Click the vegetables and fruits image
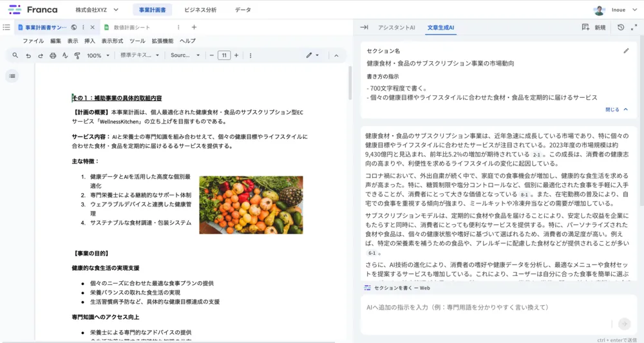 pos(251,205)
